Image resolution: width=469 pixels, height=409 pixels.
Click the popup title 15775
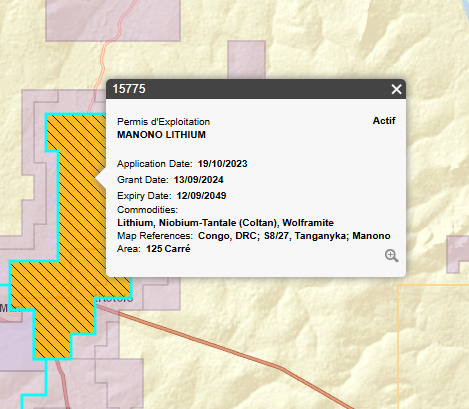click(x=129, y=89)
